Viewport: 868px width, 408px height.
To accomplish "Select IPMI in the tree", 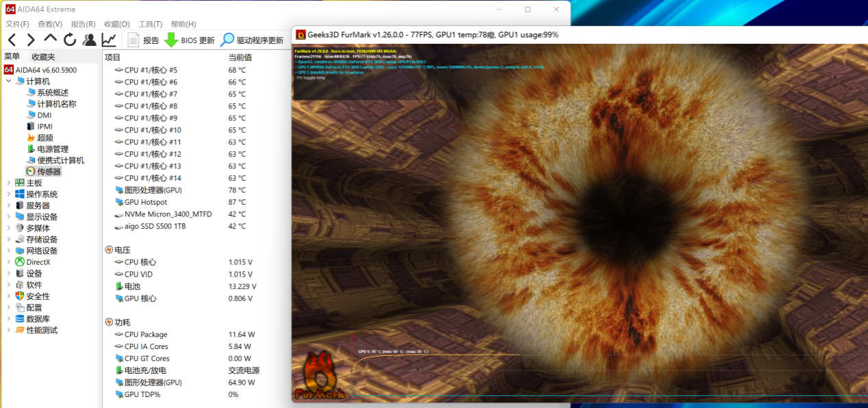I will pos(39,127).
